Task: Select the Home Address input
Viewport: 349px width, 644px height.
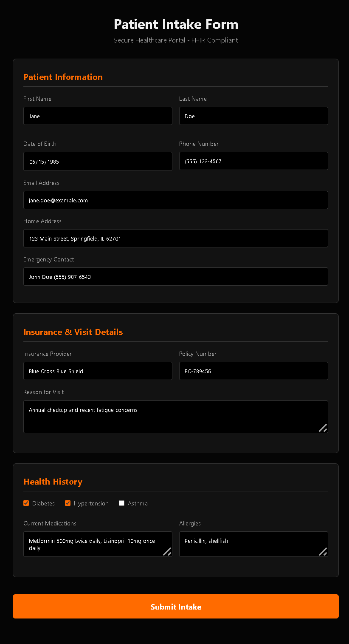Action: [x=176, y=238]
